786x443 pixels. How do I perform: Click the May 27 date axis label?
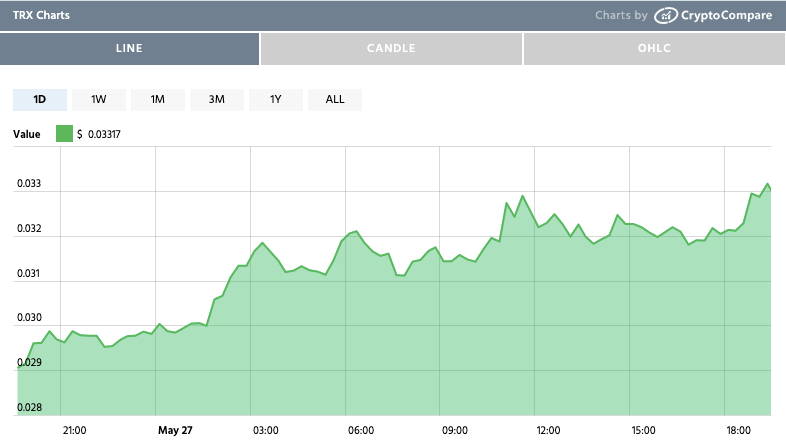(174, 430)
